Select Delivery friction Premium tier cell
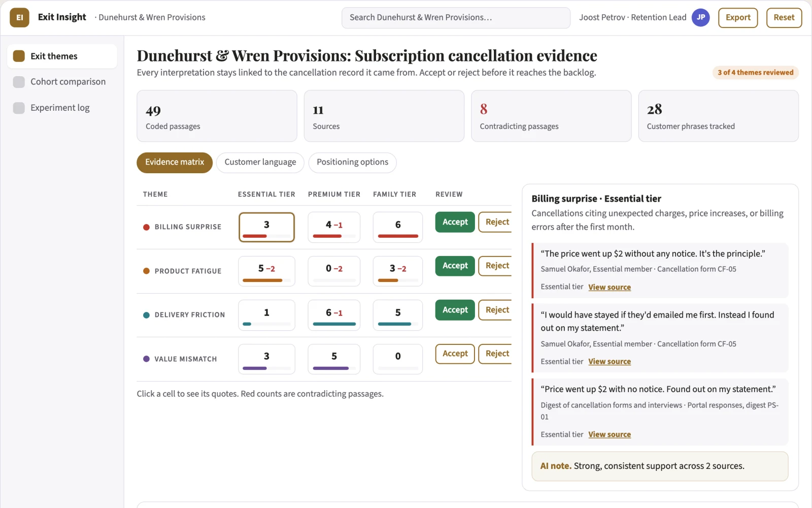812x508 pixels. pos(334,315)
